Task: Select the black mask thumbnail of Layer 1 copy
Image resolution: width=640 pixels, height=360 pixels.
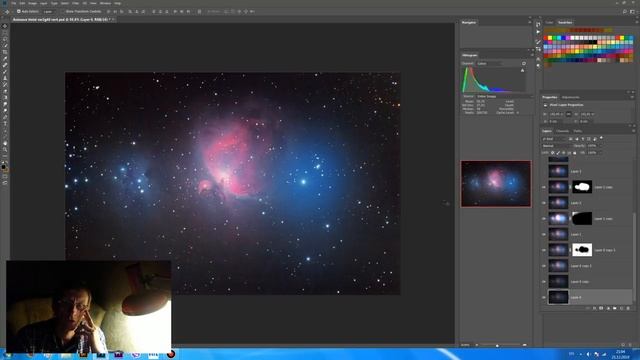Action: pos(582,218)
